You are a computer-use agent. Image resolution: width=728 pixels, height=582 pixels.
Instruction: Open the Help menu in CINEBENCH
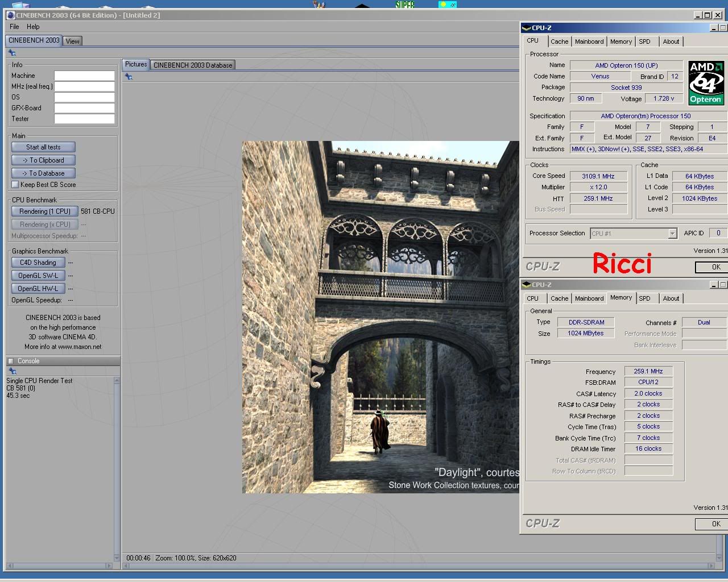(33, 27)
